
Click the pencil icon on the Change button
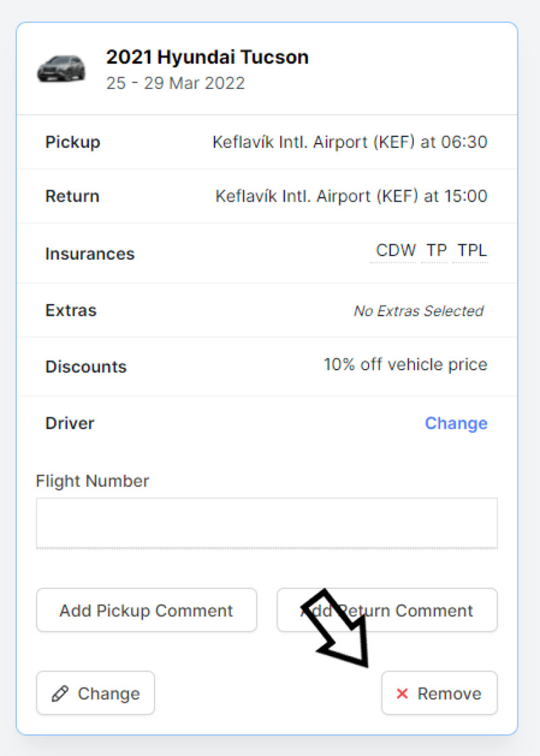pos(60,694)
